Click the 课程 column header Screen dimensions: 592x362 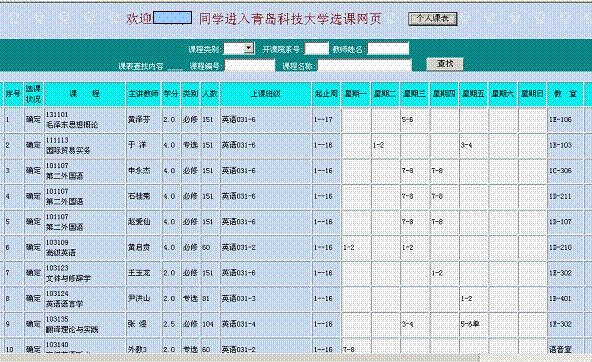click(85, 94)
